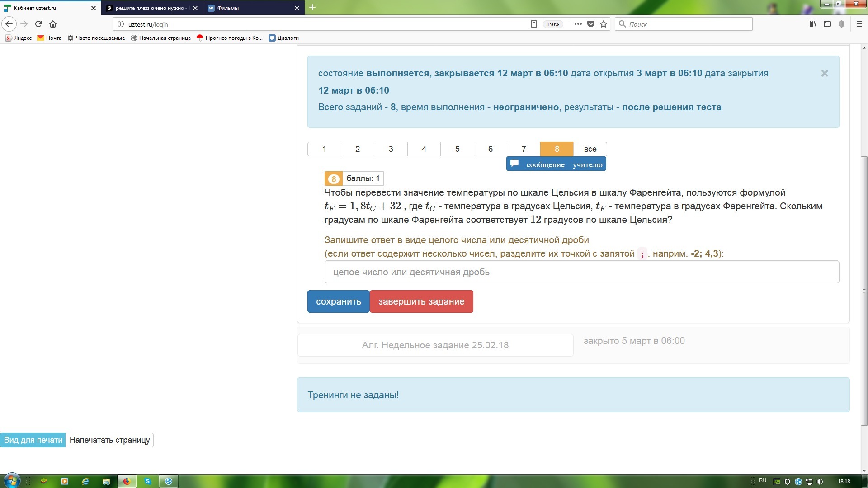868x488 pixels.
Task: Bookmark this page with star icon
Action: pos(604,24)
